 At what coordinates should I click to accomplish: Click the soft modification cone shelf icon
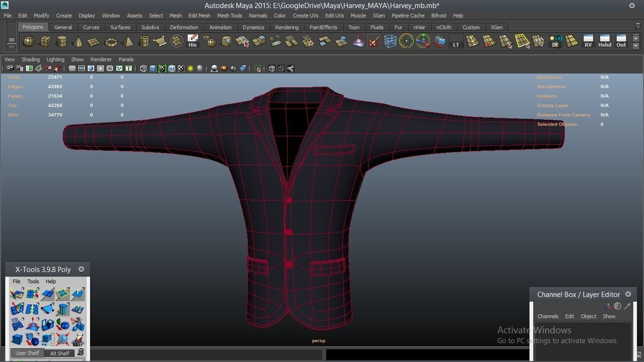pyautogui.click(x=358, y=41)
